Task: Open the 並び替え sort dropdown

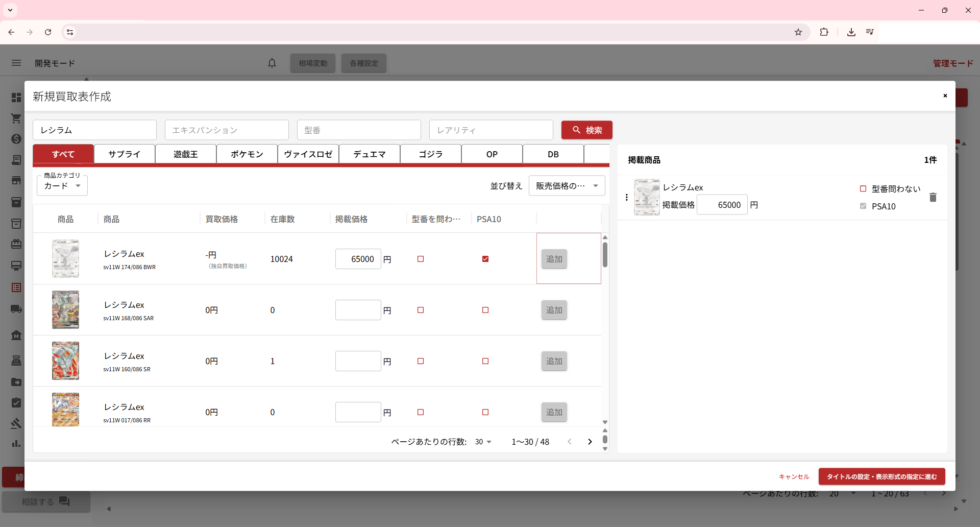Action: click(x=567, y=186)
